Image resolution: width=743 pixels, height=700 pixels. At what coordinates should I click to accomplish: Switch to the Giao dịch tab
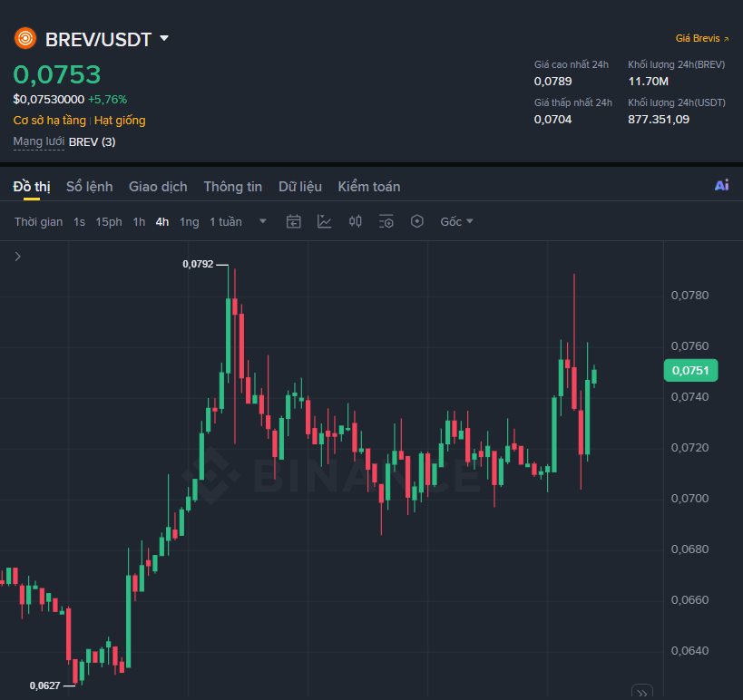pos(158,187)
